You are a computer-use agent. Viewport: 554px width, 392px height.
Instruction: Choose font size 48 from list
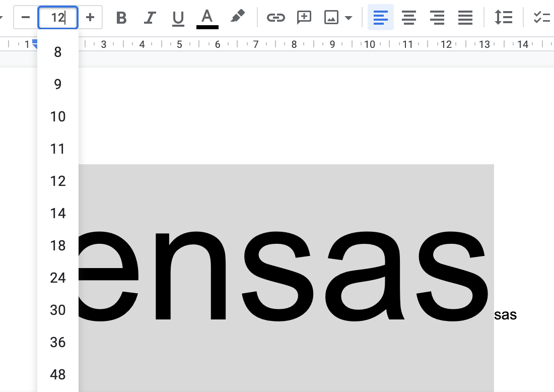point(57,374)
